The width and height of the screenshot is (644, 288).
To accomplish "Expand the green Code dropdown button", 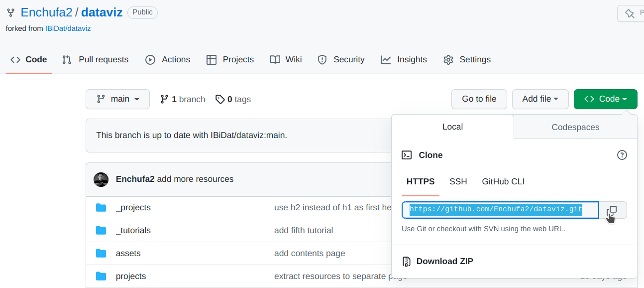I will 605,99.
